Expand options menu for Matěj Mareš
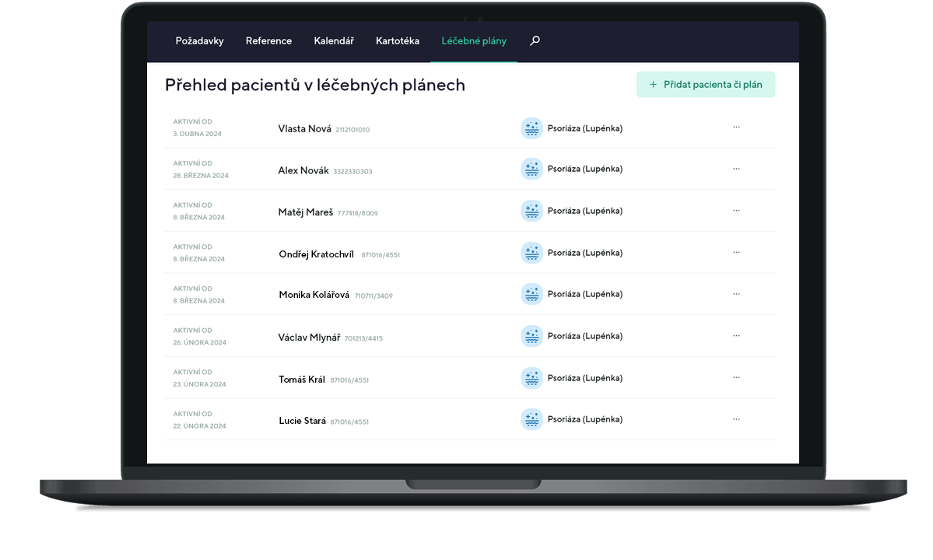 click(736, 211)
